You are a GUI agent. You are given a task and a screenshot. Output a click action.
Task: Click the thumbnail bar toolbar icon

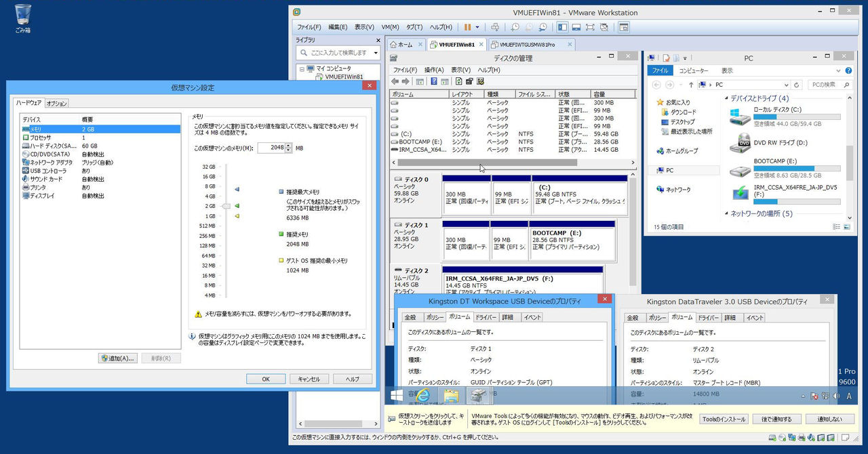point(576,27)
